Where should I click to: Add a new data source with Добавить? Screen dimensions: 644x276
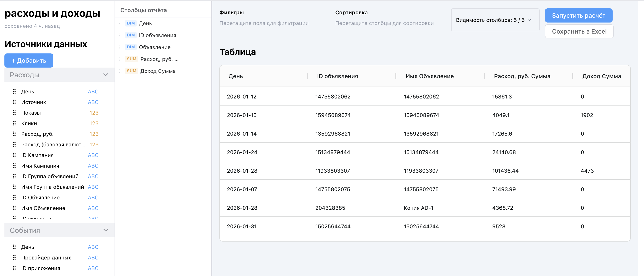[29, 61]
